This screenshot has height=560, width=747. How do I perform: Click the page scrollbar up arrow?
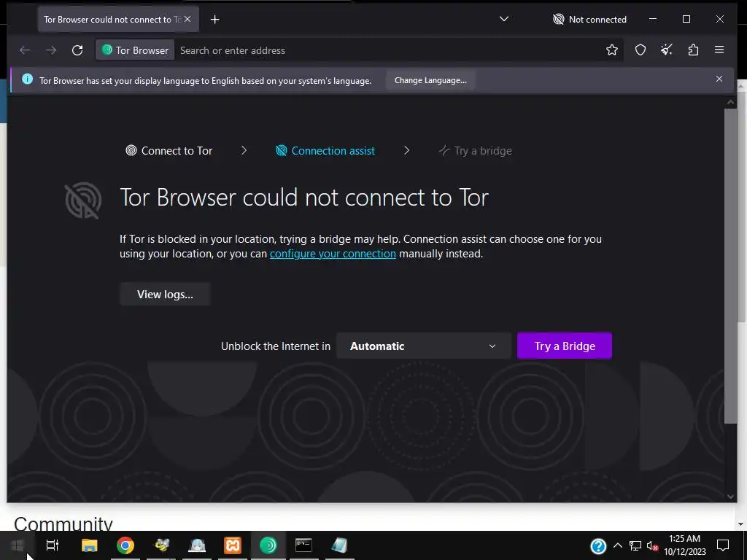click(x=730, y=102)
